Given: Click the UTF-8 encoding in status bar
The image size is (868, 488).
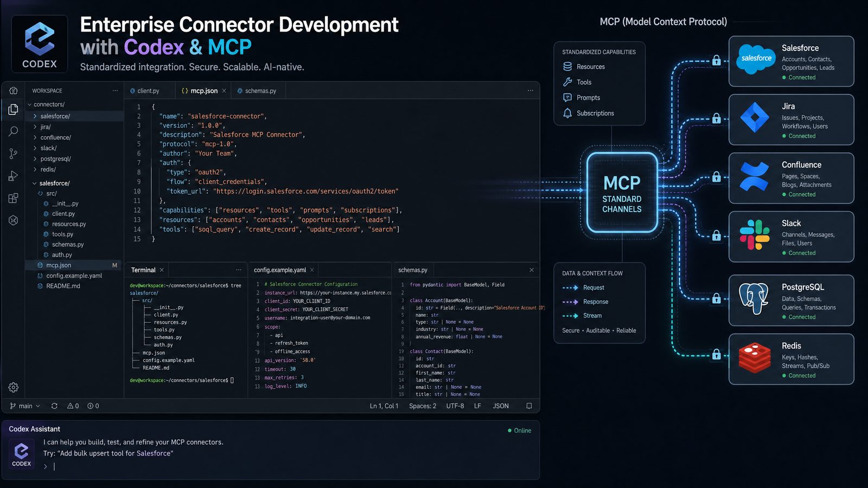Looking at the screenshot, I should (x=455, y=406).
